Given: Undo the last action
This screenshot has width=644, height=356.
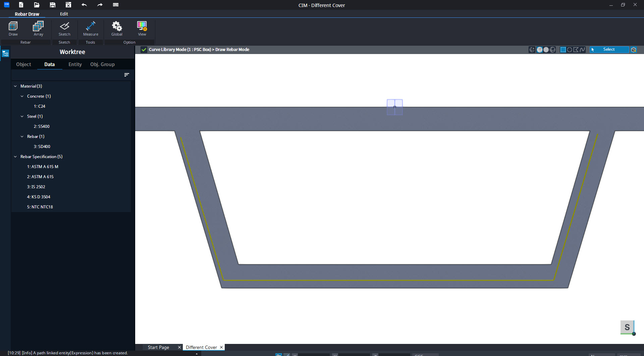Looking at the screenshot, I should pos(84,5).
